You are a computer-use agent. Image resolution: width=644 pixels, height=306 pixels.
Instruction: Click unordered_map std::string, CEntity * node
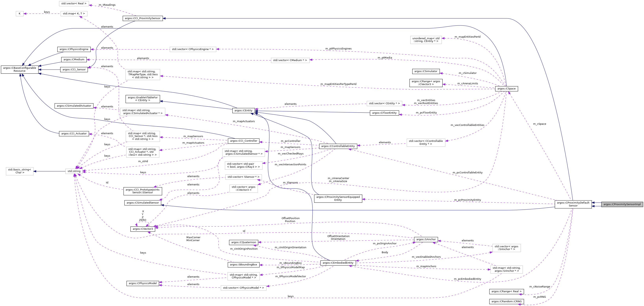[x=426, y=40]
